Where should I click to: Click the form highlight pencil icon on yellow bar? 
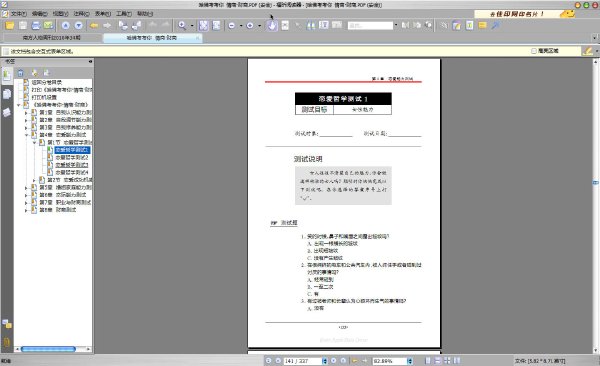pos(587,51)
